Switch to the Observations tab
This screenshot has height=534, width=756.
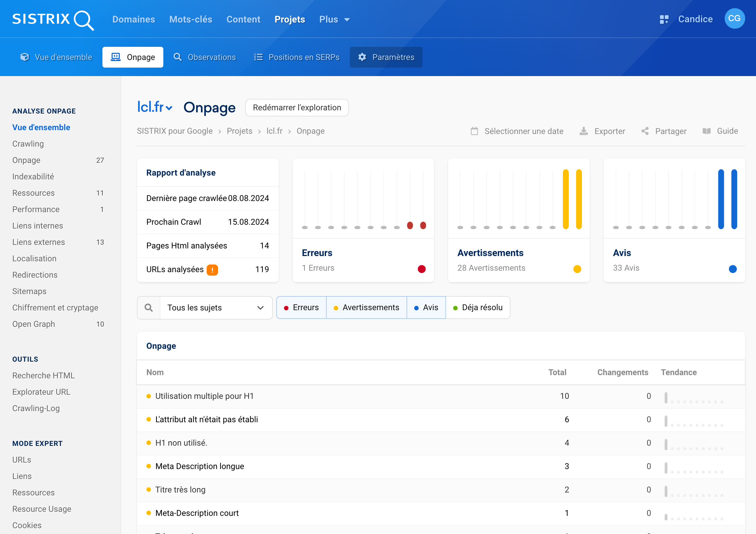pos(205,57)
